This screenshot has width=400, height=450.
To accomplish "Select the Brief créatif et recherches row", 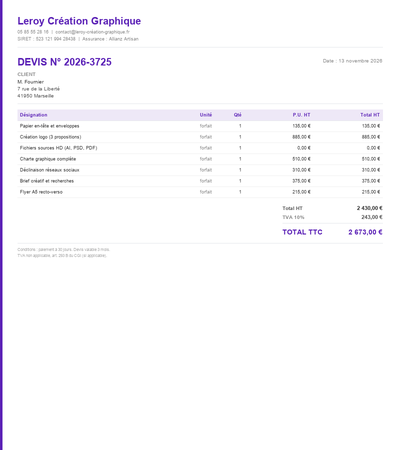I will coord(200,181).
